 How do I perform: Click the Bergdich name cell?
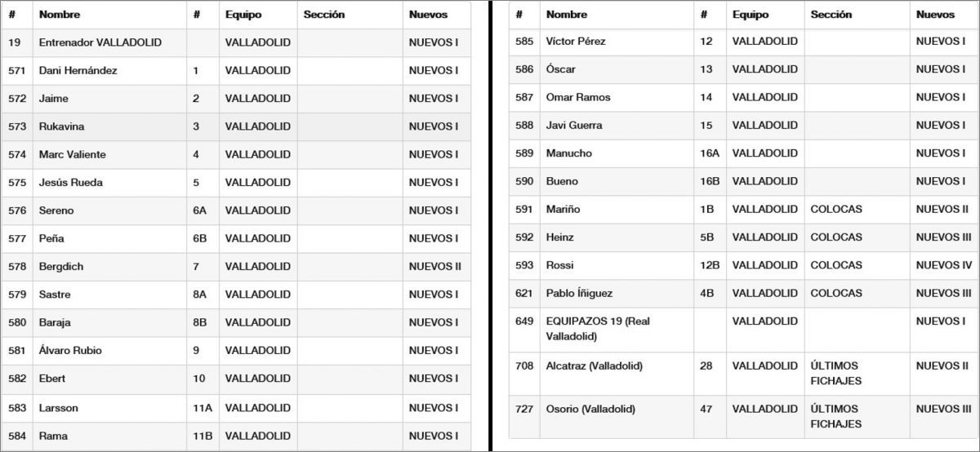click(x=60, y=266)
